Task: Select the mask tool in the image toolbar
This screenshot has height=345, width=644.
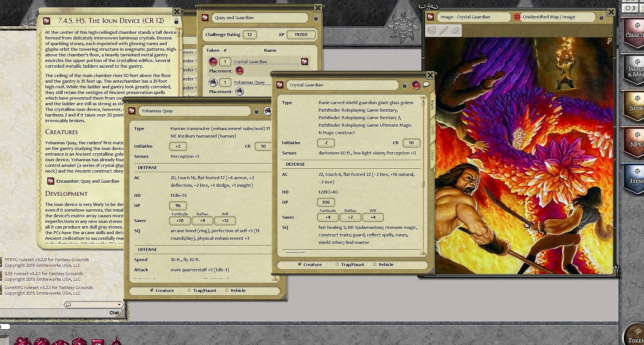Action: coord(432,30)
